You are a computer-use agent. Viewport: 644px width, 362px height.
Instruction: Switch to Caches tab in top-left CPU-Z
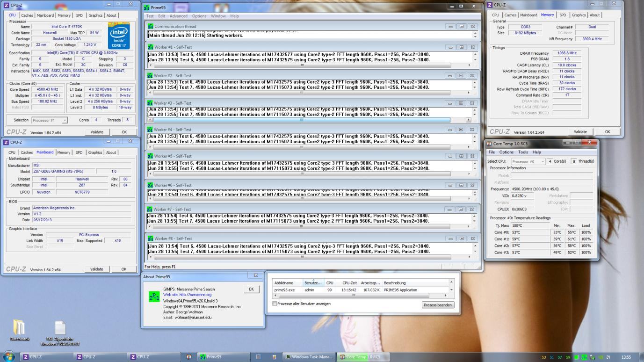pyautogui.click(x=27, y=15)
